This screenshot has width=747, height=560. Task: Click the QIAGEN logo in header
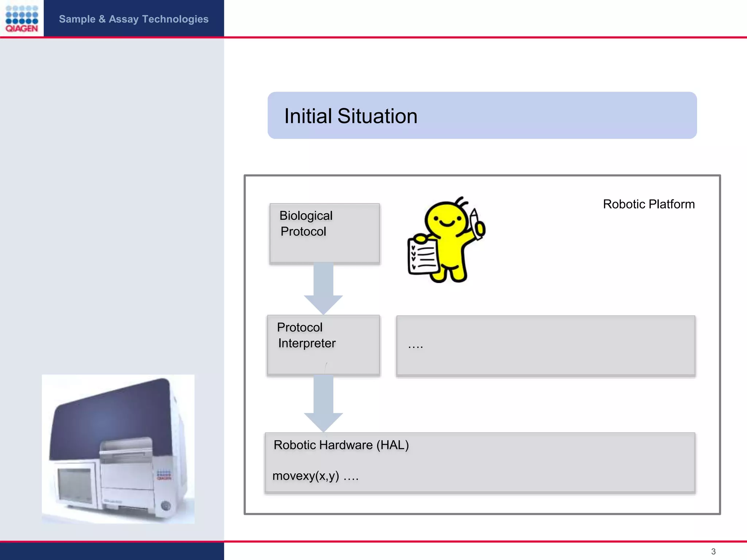(22, 19)
